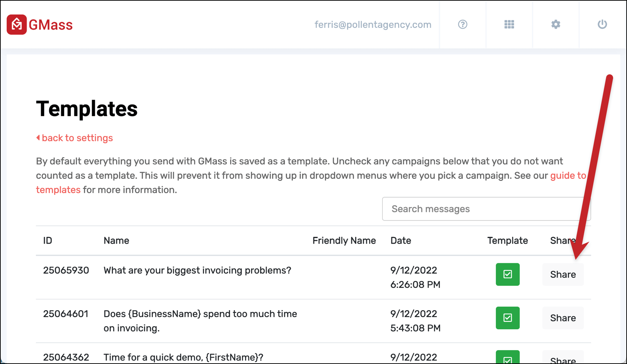
Task: Click the back arrow beside back to settings
Action: tap(38, 138)
